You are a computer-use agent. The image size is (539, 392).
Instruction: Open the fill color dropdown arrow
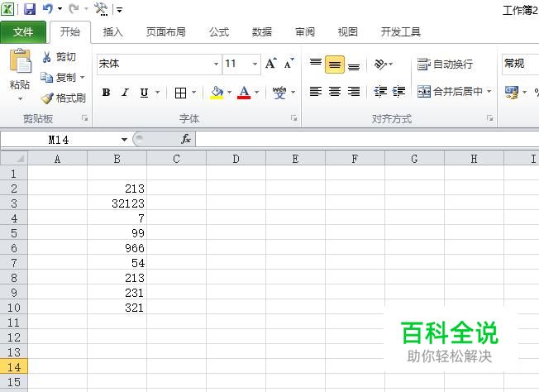click(x=229, y=92)
